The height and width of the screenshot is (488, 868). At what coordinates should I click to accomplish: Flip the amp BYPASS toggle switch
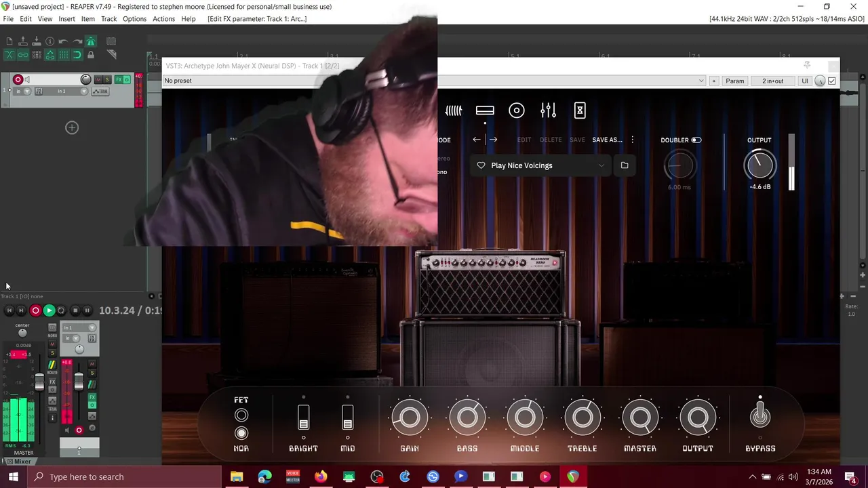coord(760,415)
